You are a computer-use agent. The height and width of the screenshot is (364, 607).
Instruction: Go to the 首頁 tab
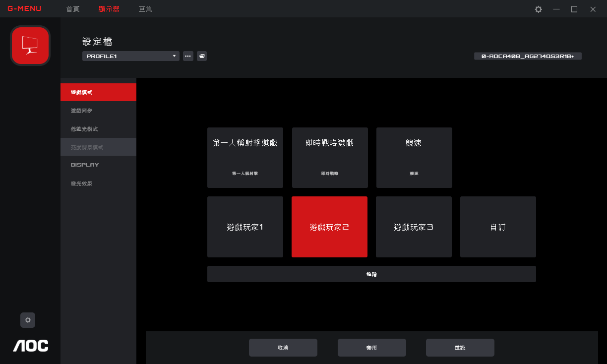tap(73, 9)
